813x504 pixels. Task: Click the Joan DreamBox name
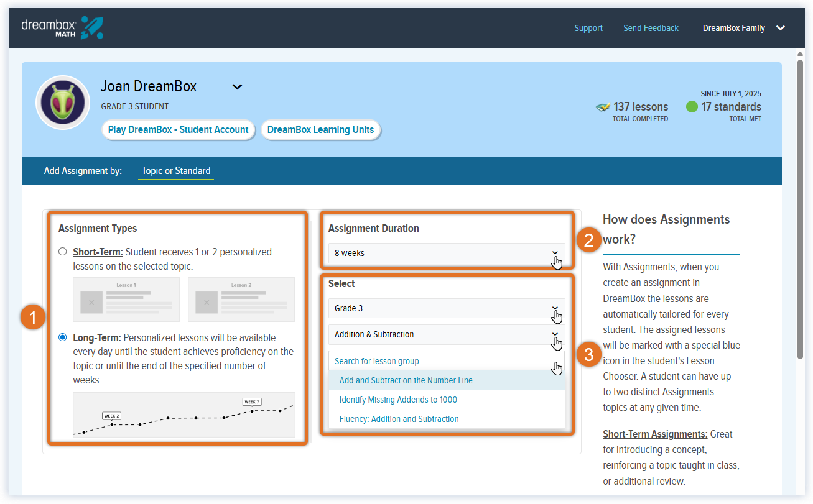click(x=149, y=86)
